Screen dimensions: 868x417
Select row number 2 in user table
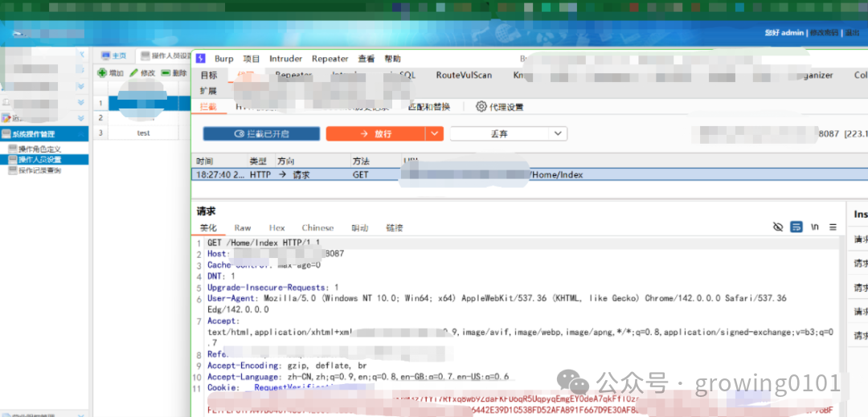[100, 118]
